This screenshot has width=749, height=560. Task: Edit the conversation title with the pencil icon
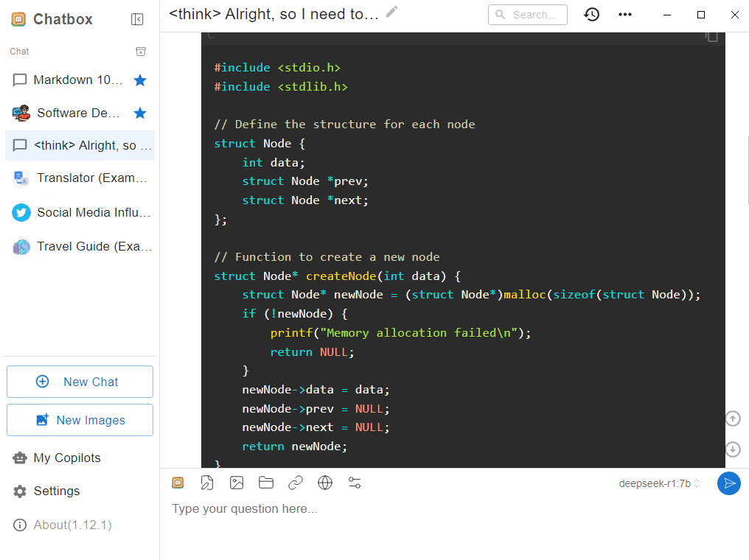[x=391, y=12]
